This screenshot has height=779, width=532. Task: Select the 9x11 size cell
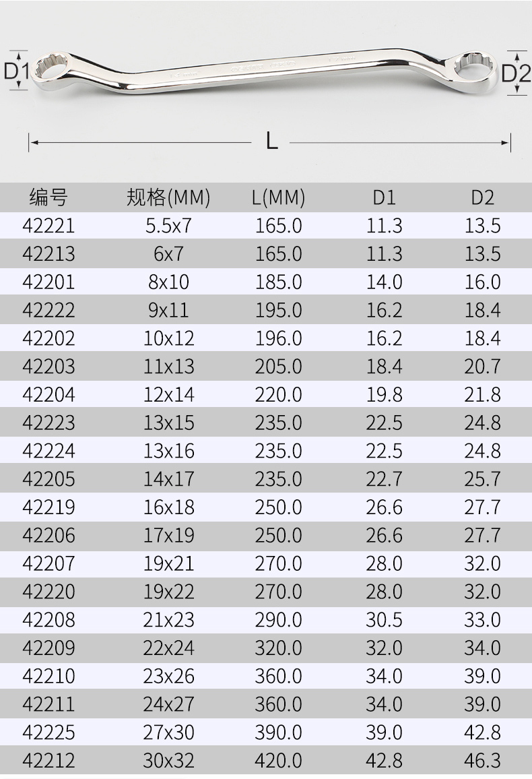coord(168,310)
